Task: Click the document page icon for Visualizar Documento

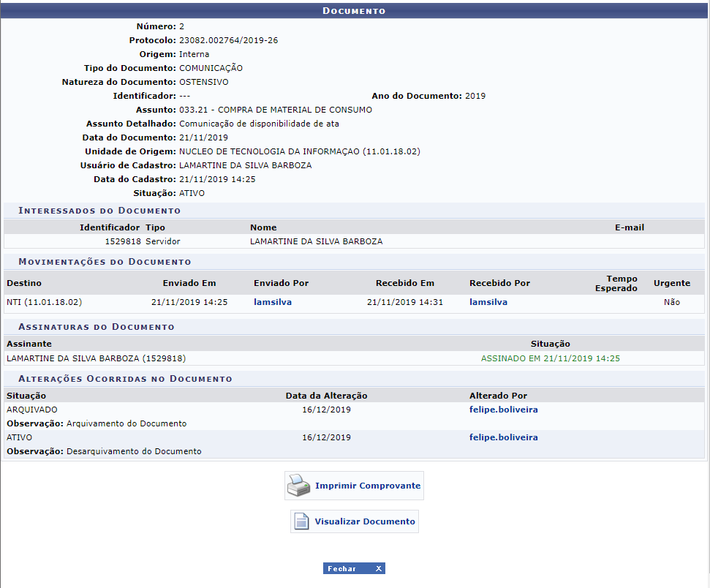Action: (x=302, y=521)
